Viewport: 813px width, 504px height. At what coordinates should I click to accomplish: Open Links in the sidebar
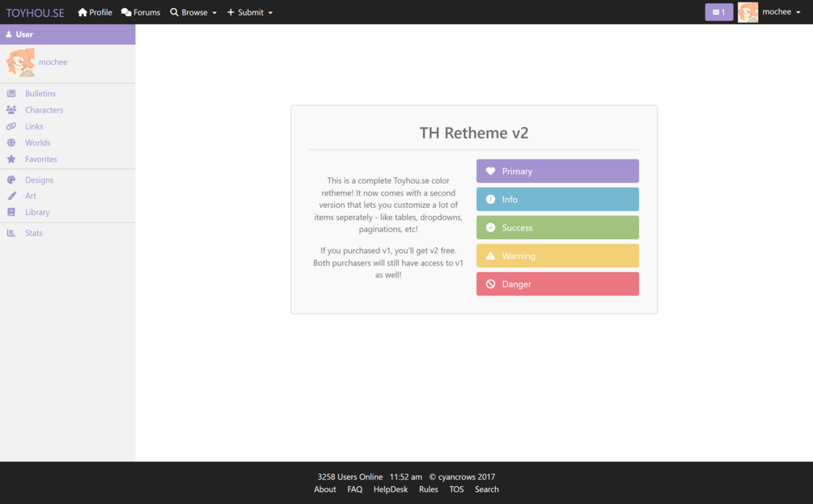pyautogui.click(x=34, y=126)
